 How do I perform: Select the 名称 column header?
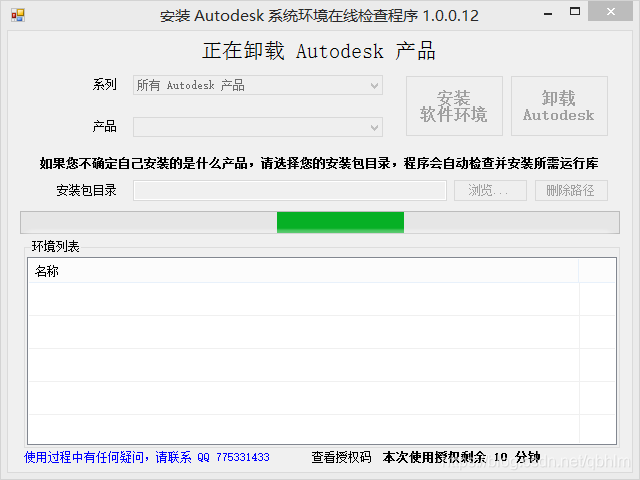tap(300, 271)
